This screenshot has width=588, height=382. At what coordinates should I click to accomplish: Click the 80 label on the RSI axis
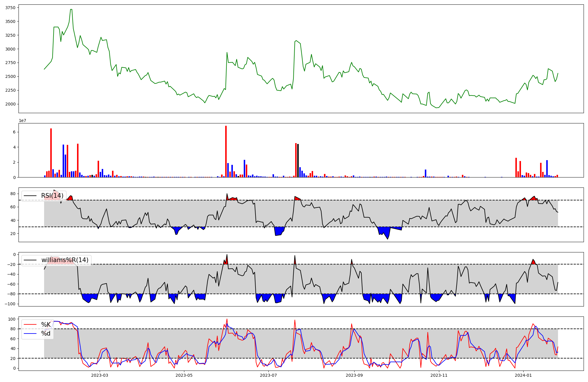click(13, 194)
